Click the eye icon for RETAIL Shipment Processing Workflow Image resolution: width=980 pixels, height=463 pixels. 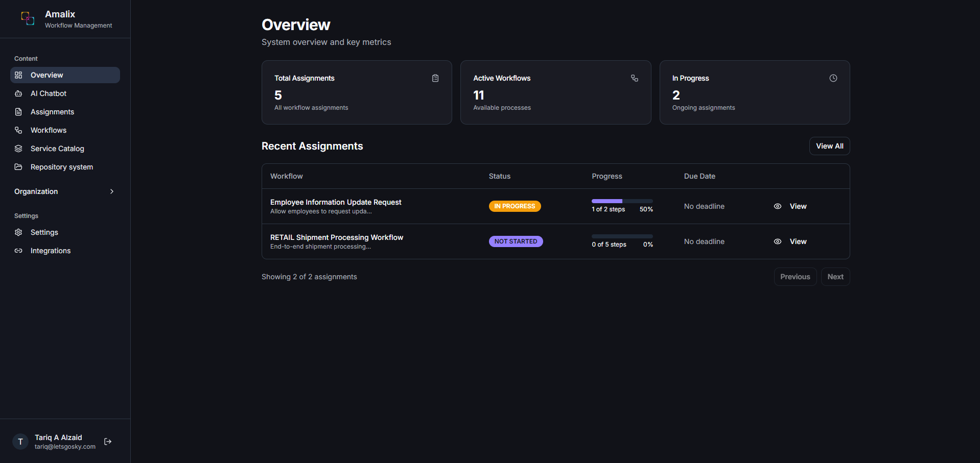777,241
